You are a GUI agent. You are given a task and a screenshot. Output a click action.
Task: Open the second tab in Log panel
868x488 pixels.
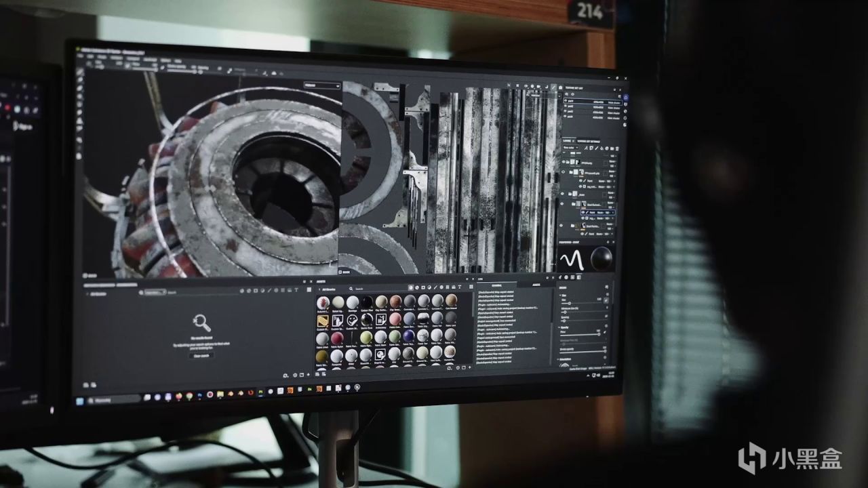point(536,285)
